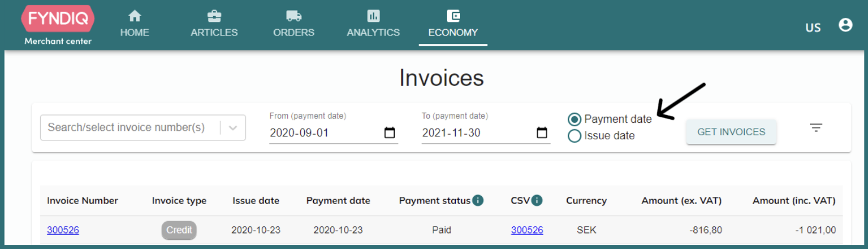Click the Invoices page heading
This screenshot has height=249, width=868.
pos(442,78)
